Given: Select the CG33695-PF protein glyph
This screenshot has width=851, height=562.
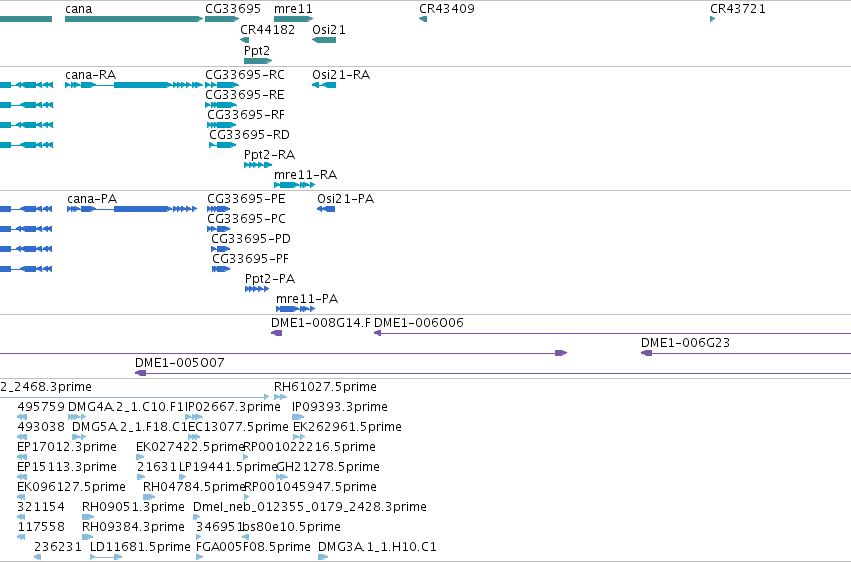Looking at the screenshot, I should click(x=221, y=269).
